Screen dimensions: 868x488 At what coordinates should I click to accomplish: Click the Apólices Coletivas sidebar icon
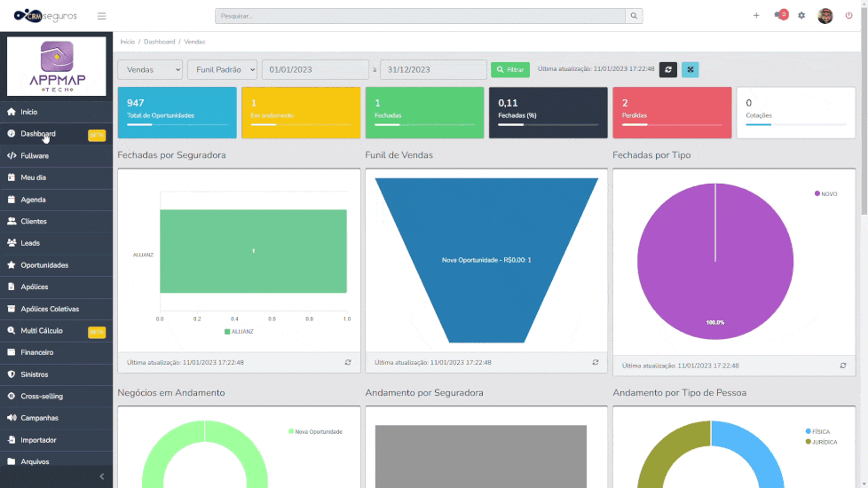click(12, 309)
